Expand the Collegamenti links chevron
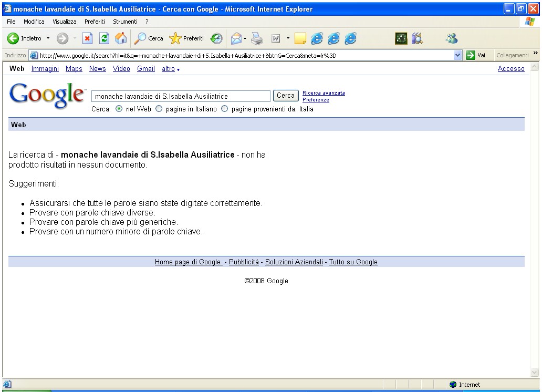 coord(535,53)
